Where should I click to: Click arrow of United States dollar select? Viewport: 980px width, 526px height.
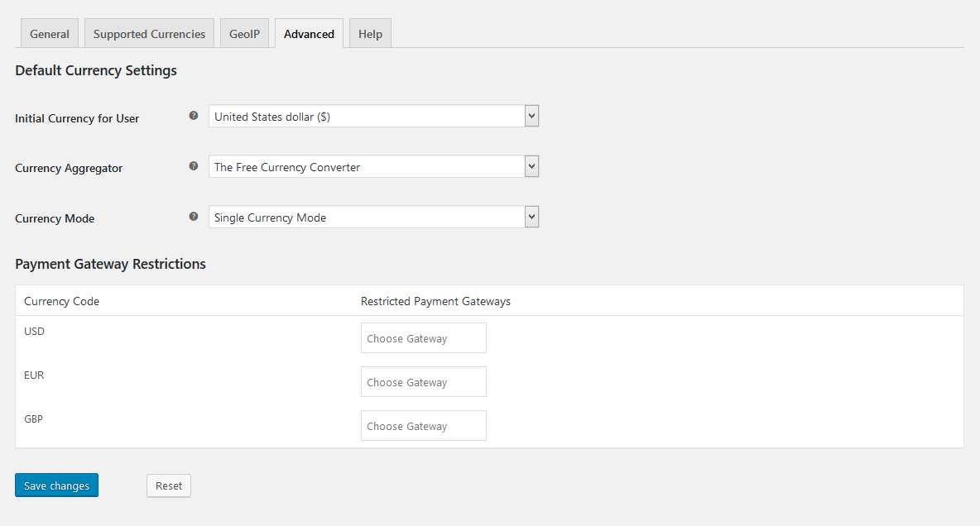(x=531, y=117)
